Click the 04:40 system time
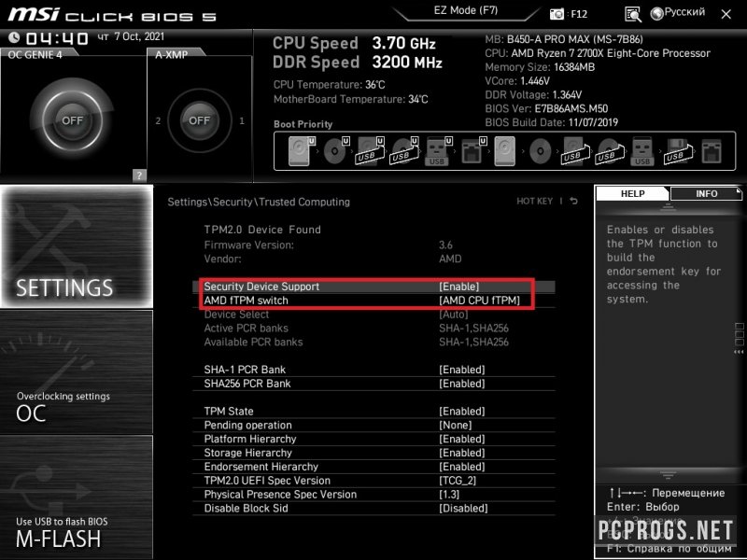This screenshot has height=560, width=747. [57, 38]
